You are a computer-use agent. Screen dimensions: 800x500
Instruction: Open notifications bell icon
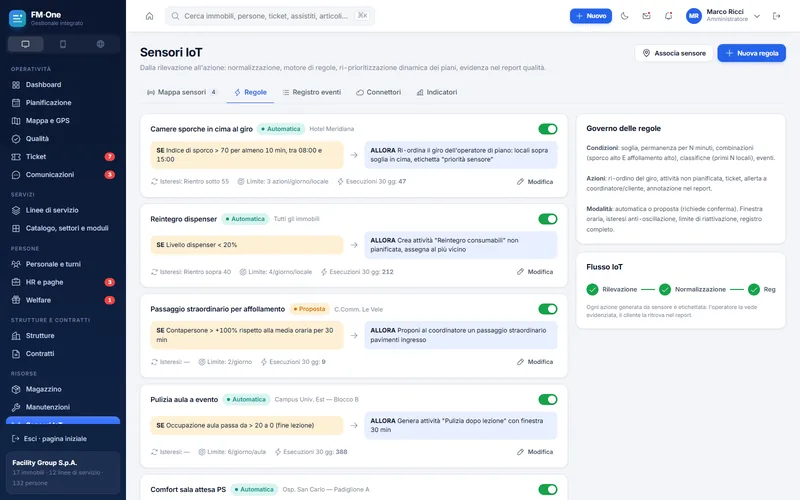coord(668,16)
